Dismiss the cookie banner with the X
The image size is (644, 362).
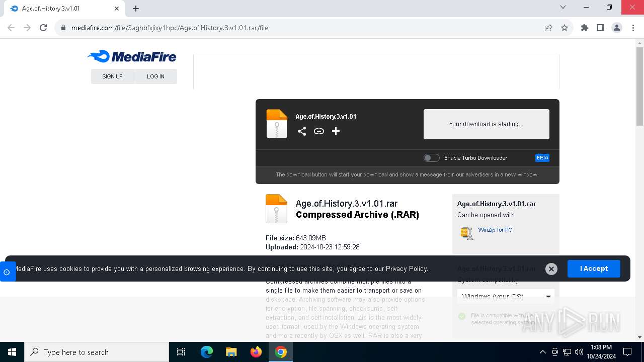point(551,269)
